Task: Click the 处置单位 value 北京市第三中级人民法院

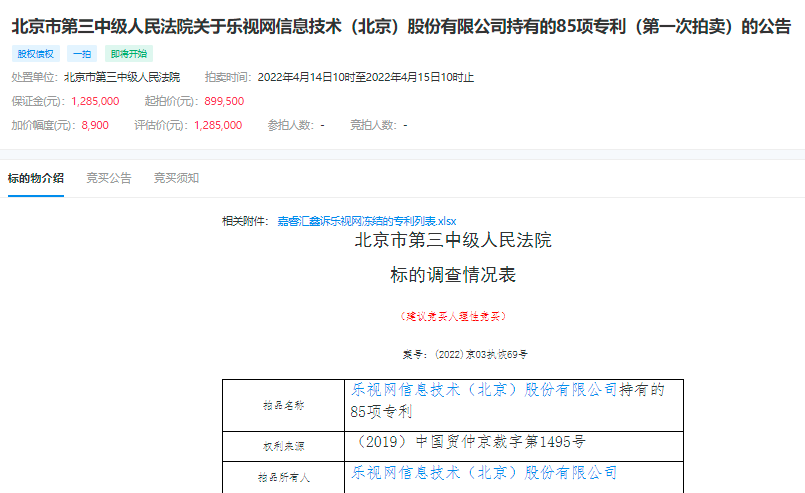Action: tap(122, 78)
